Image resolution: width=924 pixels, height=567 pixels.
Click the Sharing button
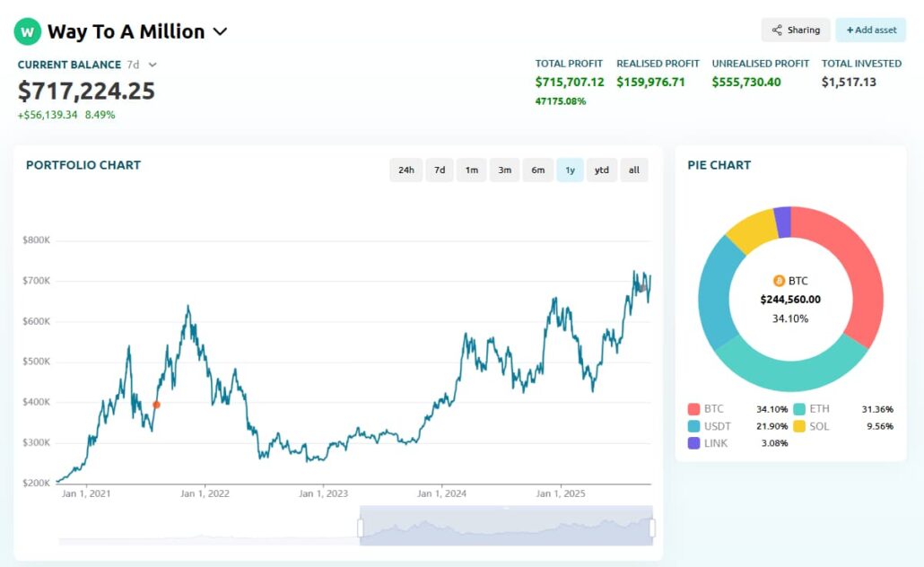click(x=796, y=31)
